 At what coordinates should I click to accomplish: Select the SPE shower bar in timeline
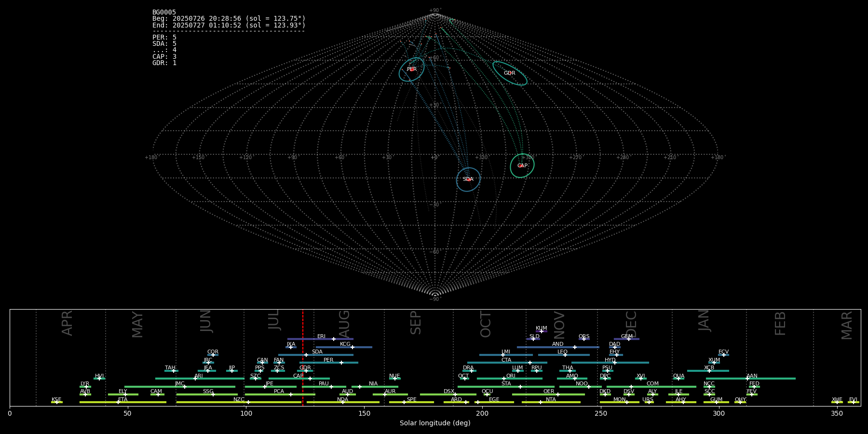[x=411, y=402]
